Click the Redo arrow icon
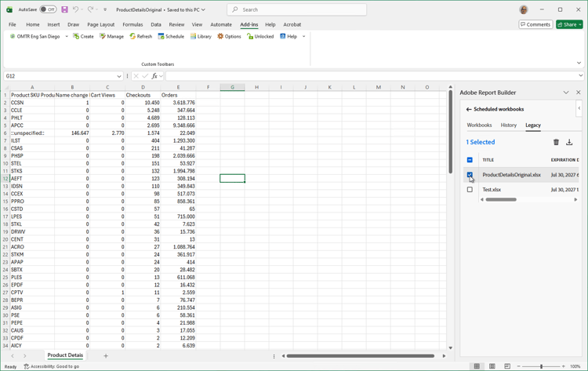This screenshot has height=371, width=588. [91, 9]
